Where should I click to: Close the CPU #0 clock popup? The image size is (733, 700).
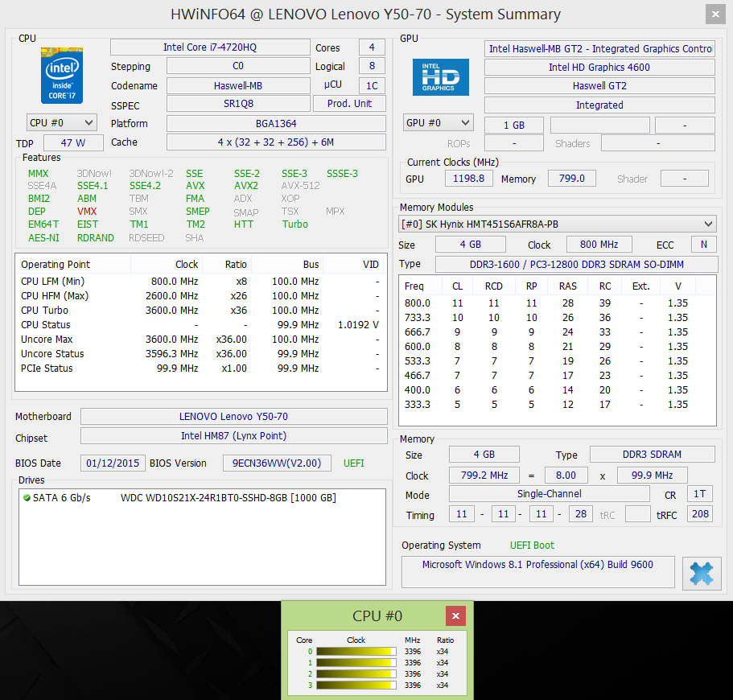pyautogui.click(x=455, y=616)
